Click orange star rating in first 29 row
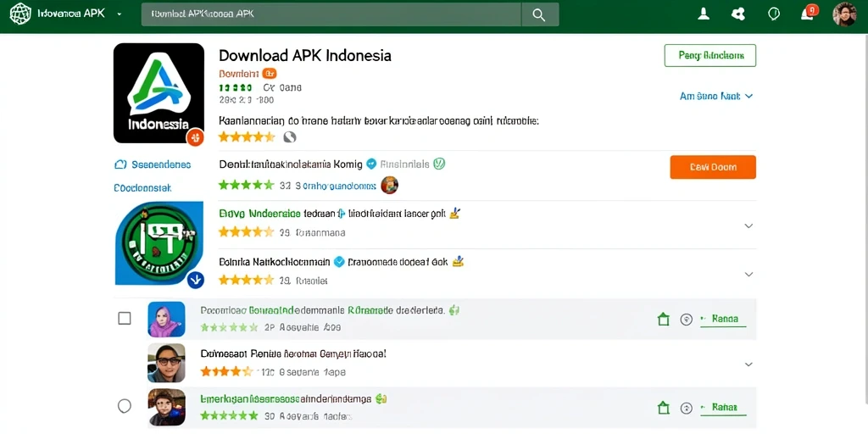868x434 pixels. pyautogui.click(x=247, y=232)
